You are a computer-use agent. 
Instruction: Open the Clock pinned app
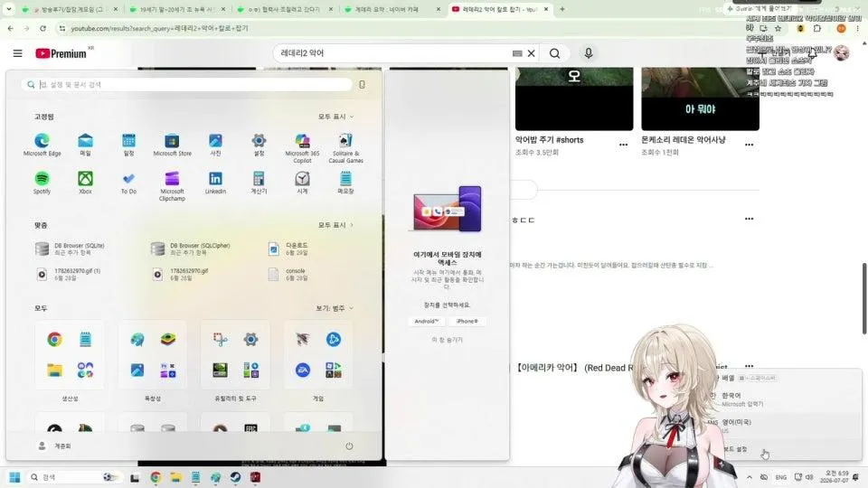tap(302, 183)
